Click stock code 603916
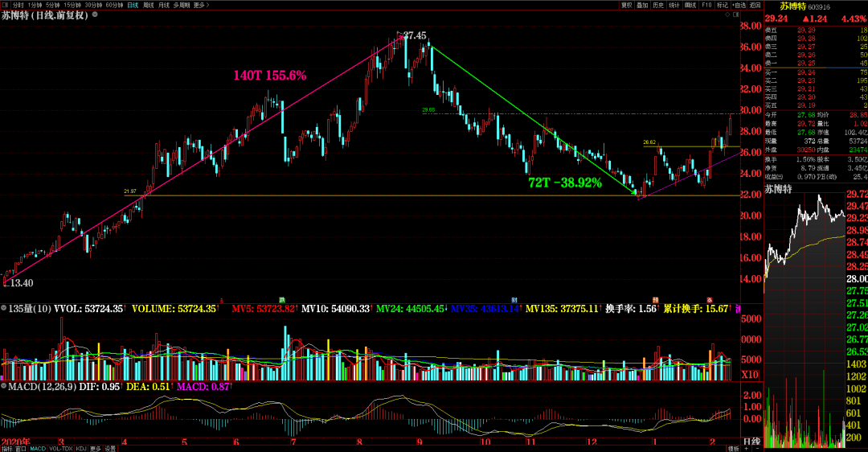This screenshot has height=452, width=868. [x=819, y=6]
